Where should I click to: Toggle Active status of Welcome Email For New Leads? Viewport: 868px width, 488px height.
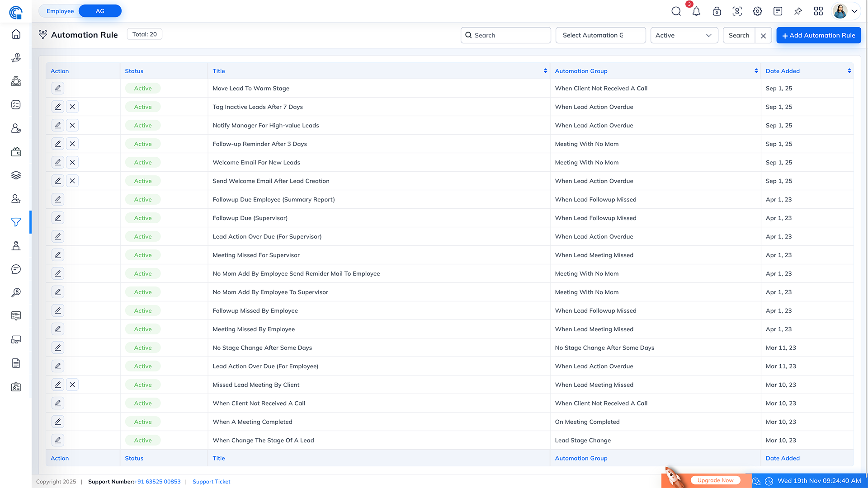(x=143, y=162)
